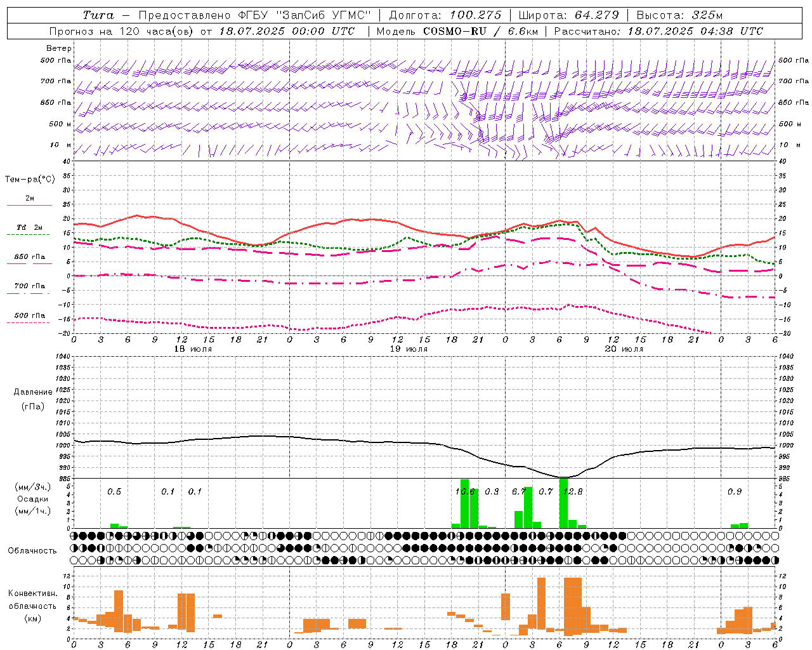Click the longitude value "Долгота: 100.275"
Image resolution: width=812 pixels, height=650 pixels.
[445, 15]
